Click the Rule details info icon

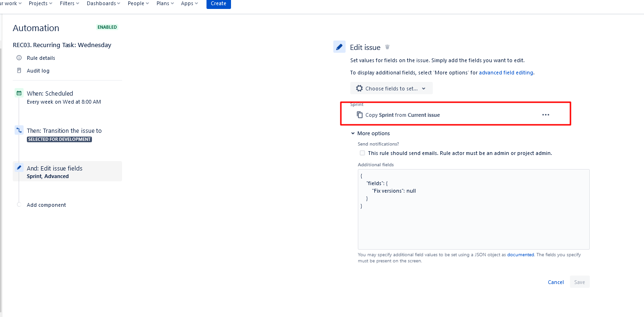tap(19, 58)
